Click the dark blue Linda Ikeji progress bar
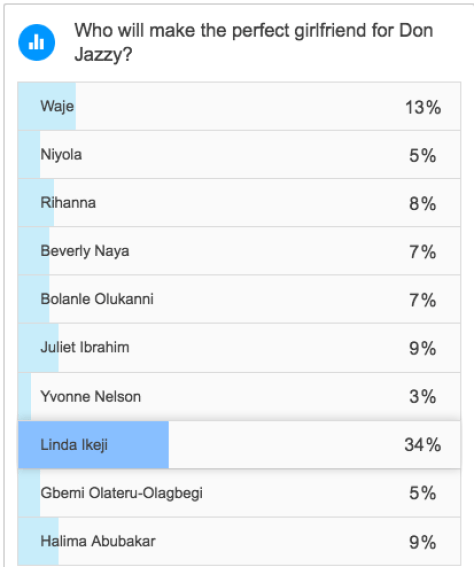This screenshot has width=474, height=567. (x=93, y=444)
